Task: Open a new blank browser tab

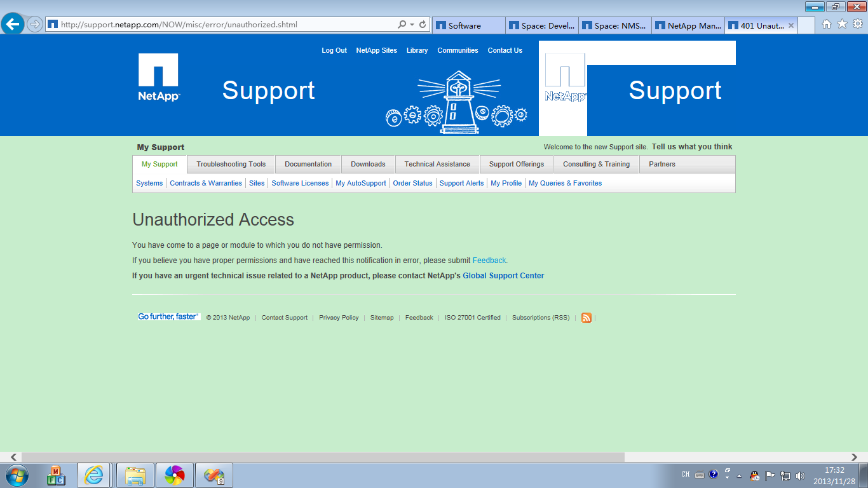Action: 806,25
